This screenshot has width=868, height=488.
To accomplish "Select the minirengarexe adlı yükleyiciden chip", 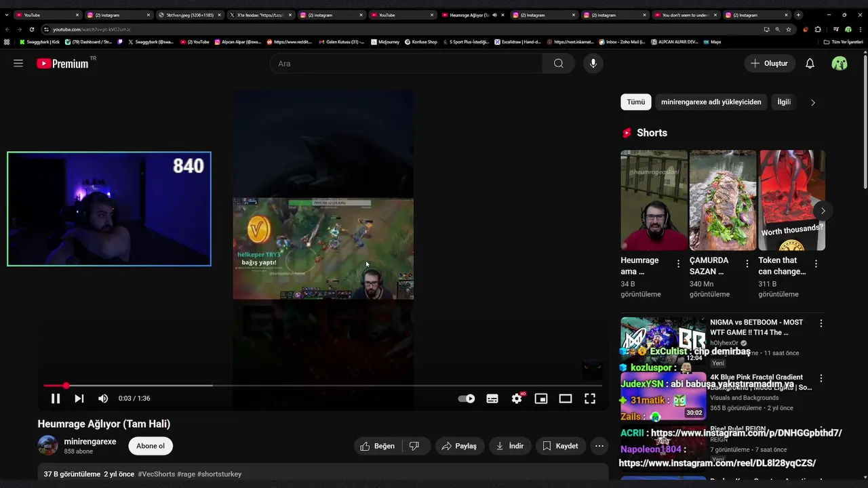I will point(711,102).
